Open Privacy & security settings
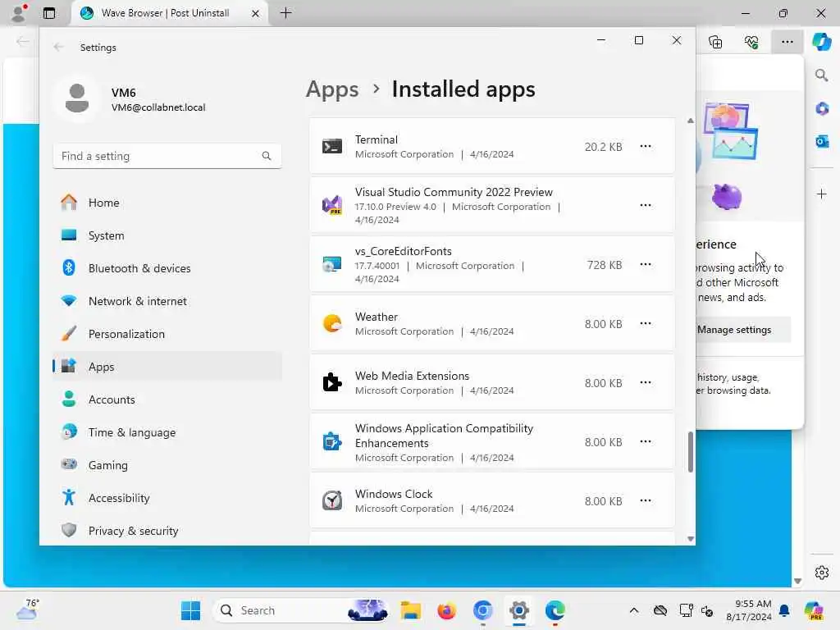This screenshot has height=630, width=840. 167,531
